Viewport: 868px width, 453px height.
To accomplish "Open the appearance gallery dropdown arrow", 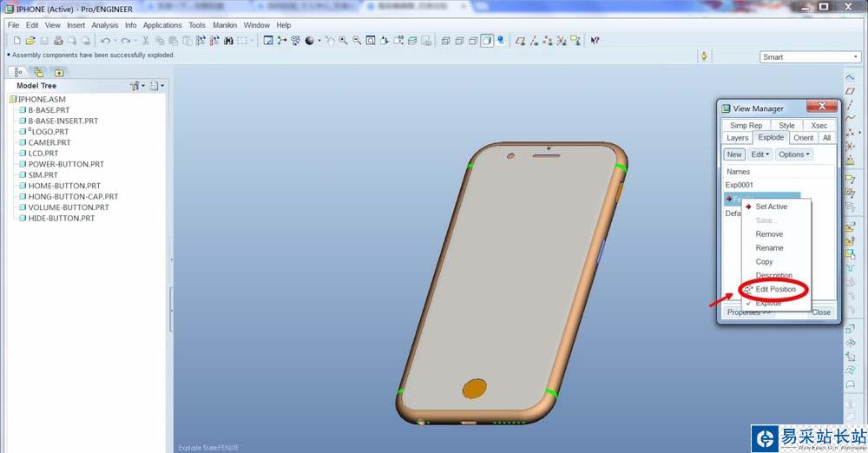I will point(319,41).
